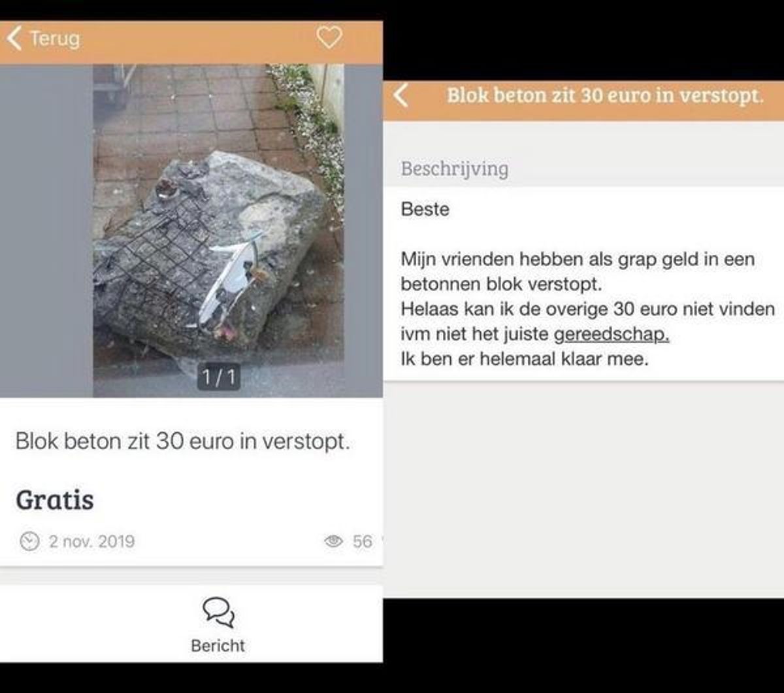
Task: Tap the 56 views count
Action: tap(362, 541)
